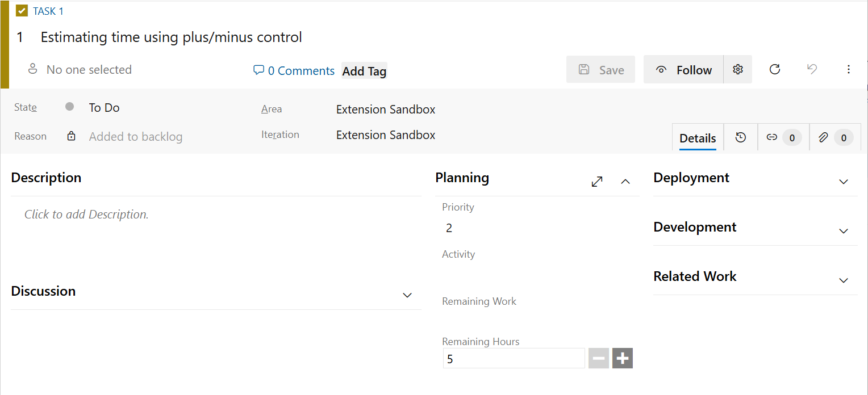Open the 0 Comments link
Screen dimensions: 868x395
[x=294, y=70]
